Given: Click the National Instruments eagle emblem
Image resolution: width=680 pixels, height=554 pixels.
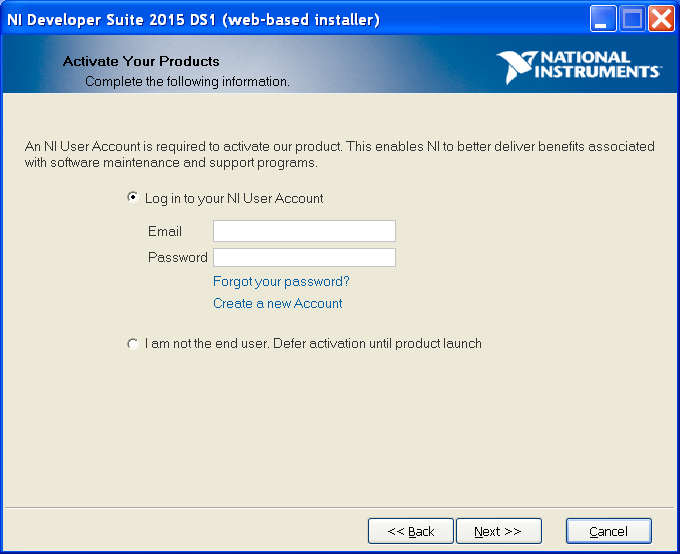Looking at the screenshot, I should (516, 67).
